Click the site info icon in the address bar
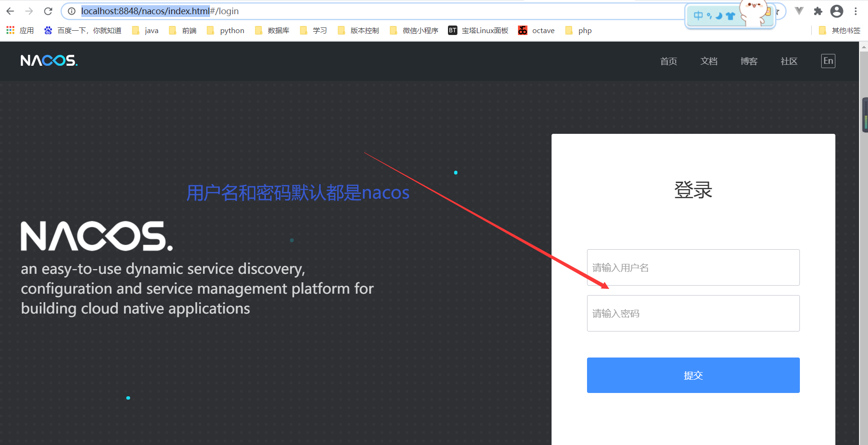This screenshot has width=868, height=445. 71,11
